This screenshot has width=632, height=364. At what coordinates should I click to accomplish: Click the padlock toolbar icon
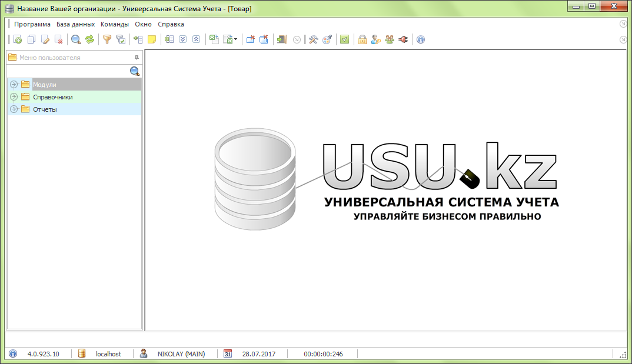pos(362,39)
